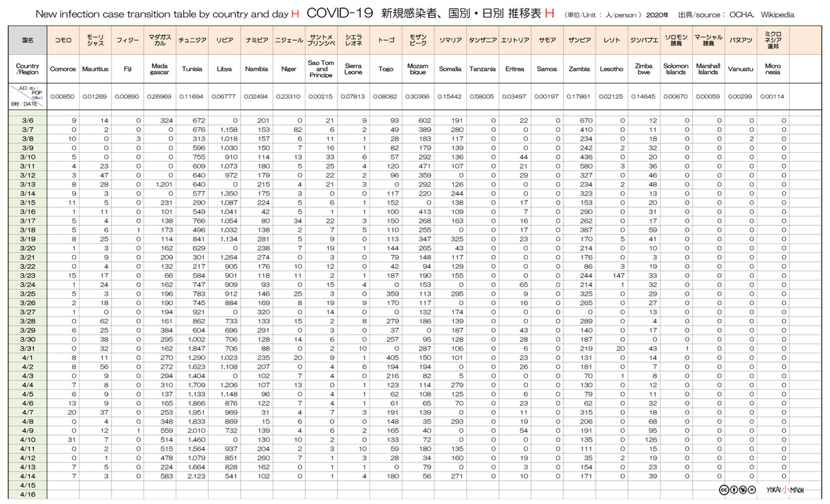
Task: Select the Comoros column header
Action: click(64, 69)
